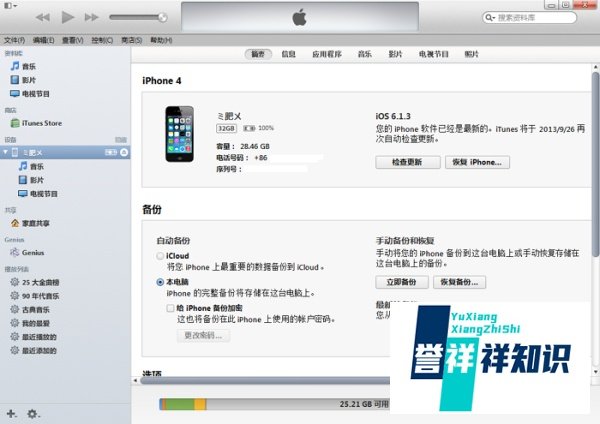The width and height of the screenshot is (600, 424).
Task: Collapse the ミ肥乂 device tree
Action: 5,152
